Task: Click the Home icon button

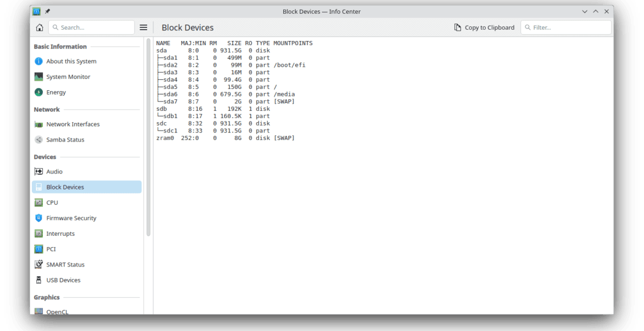Action: [39, 27]
